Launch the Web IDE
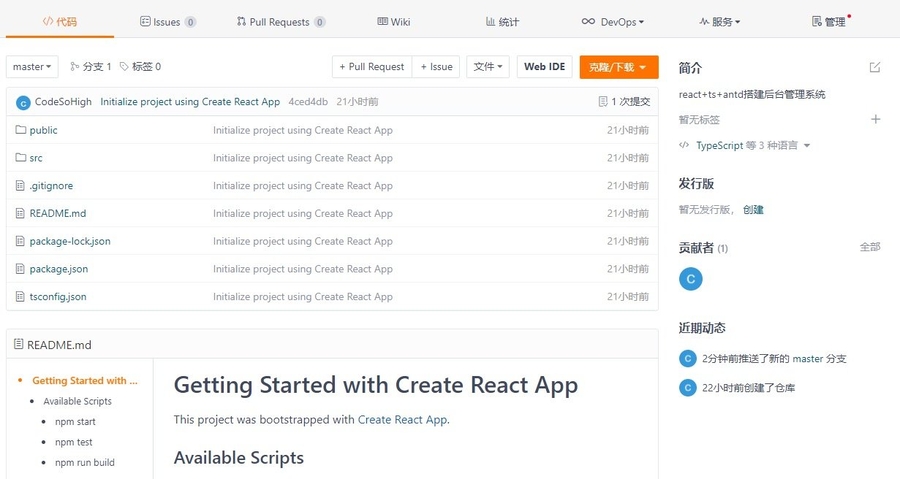 point(544,67)
